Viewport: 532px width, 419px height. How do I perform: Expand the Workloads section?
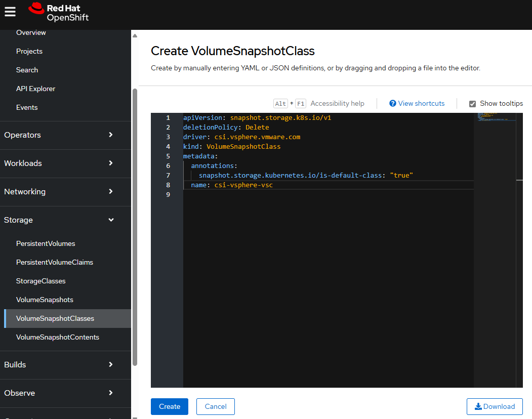(x=65, y=163)
